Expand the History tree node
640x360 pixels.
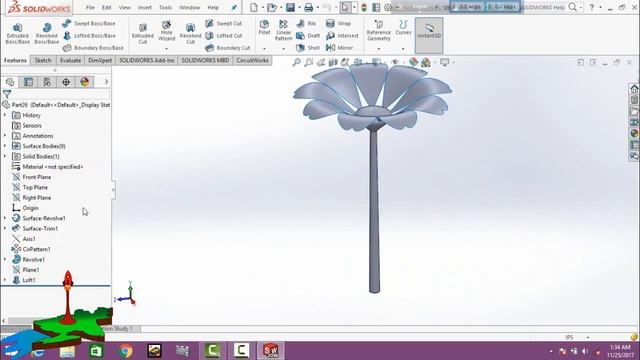pyautogui.click(x=5, y=115)
